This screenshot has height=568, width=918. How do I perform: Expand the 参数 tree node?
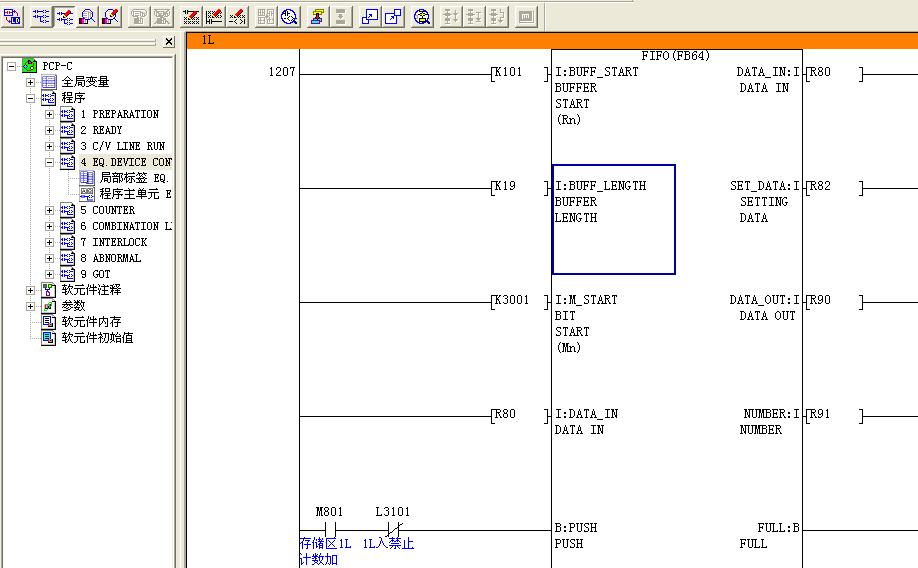pos(31,306)
